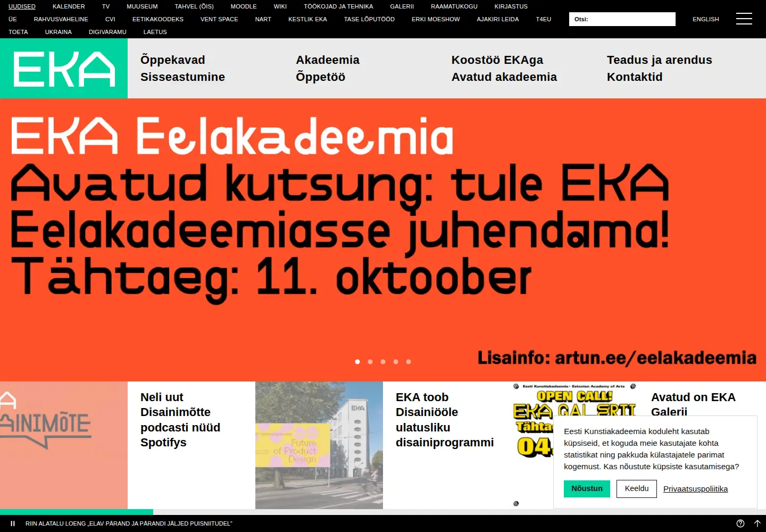Open the hamburger menu icon

(744, 19)
